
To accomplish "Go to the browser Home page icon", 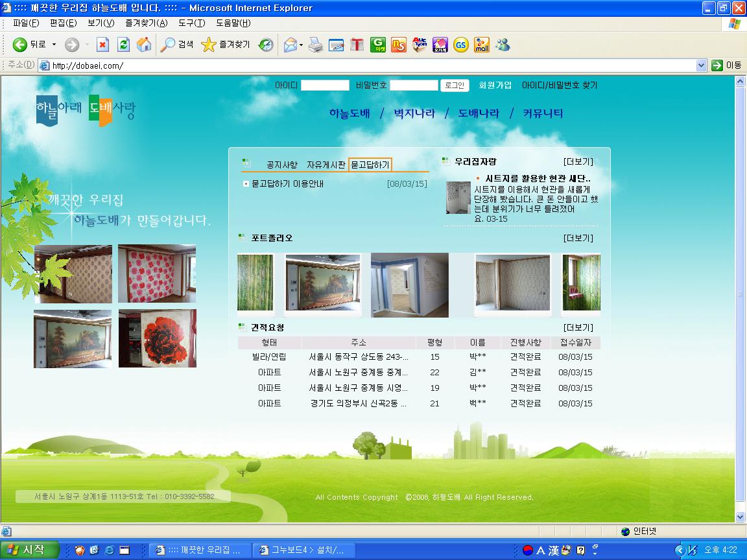I will (144, 45).
